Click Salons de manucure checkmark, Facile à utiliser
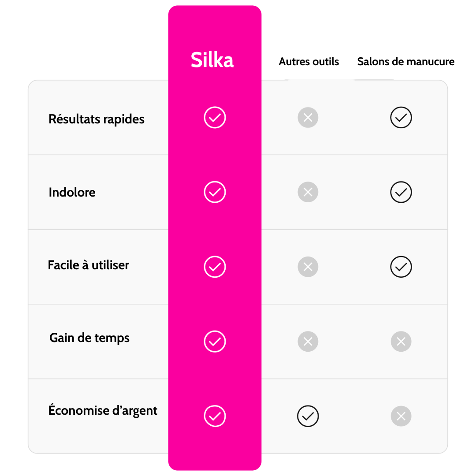The image size is (476, 476). pyautogui.click(x=401, y=267)
